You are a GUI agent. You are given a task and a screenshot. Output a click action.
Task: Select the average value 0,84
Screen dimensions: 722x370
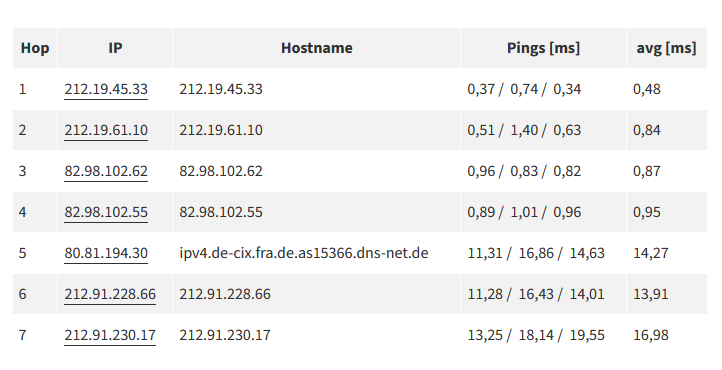tap(647, 130)
